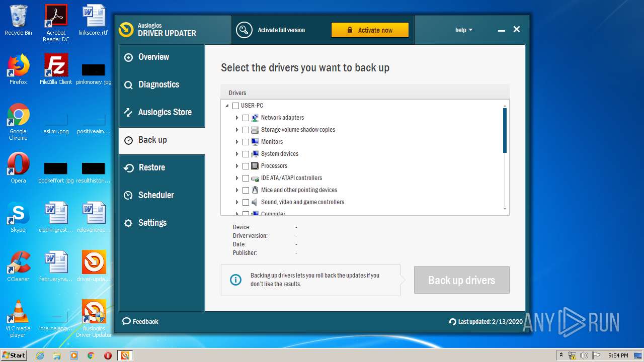Open the Windows Start menu

(x=14, y=355)
